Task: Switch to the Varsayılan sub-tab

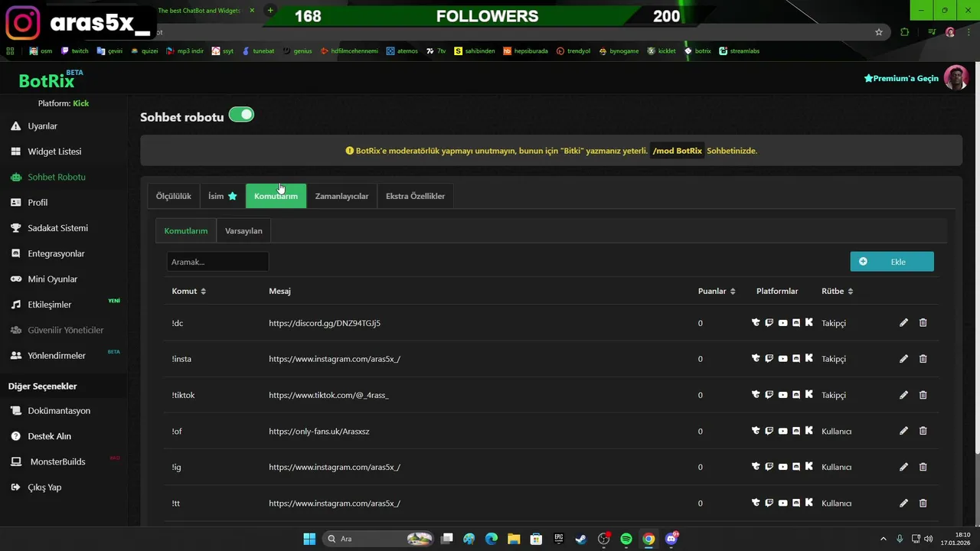Action: pos(243,231)
